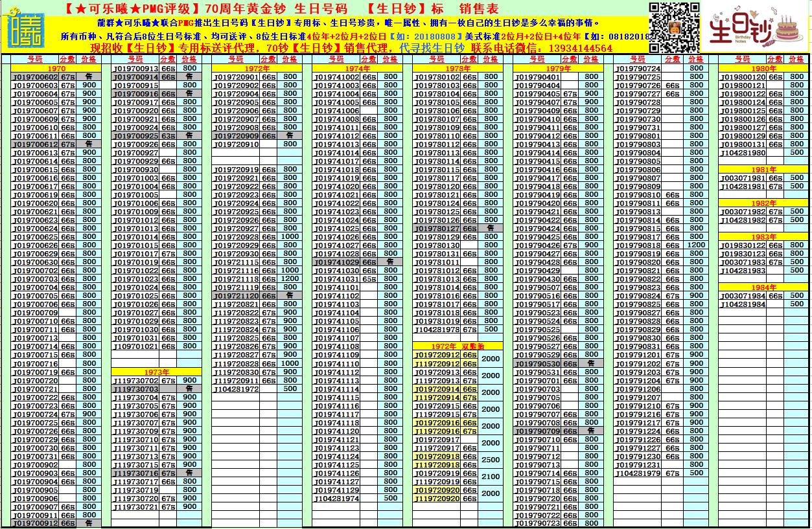Select the 1983年 year header cell
812x529 pixels.
(764, 237)
